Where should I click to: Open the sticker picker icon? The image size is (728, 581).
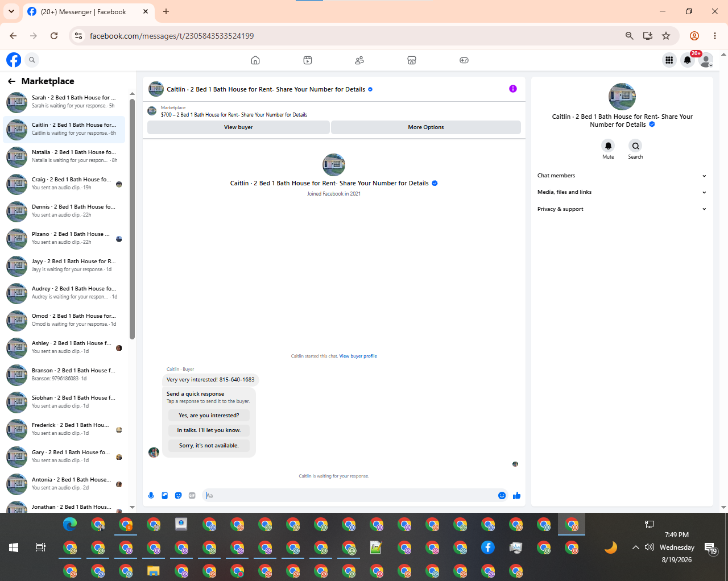click(178, 496)
